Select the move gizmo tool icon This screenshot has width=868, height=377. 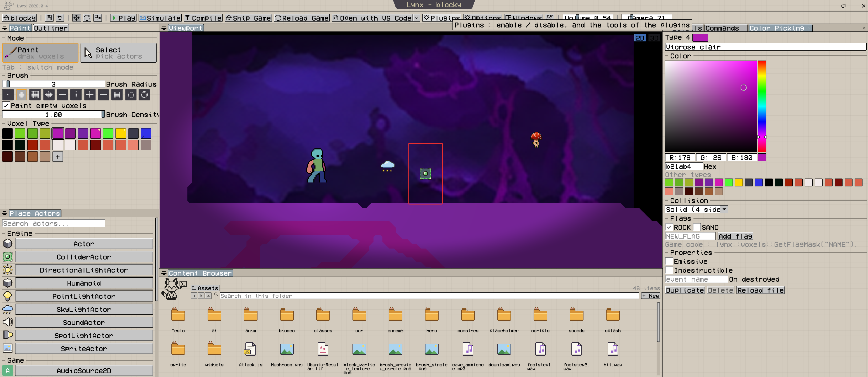point(76,18)
